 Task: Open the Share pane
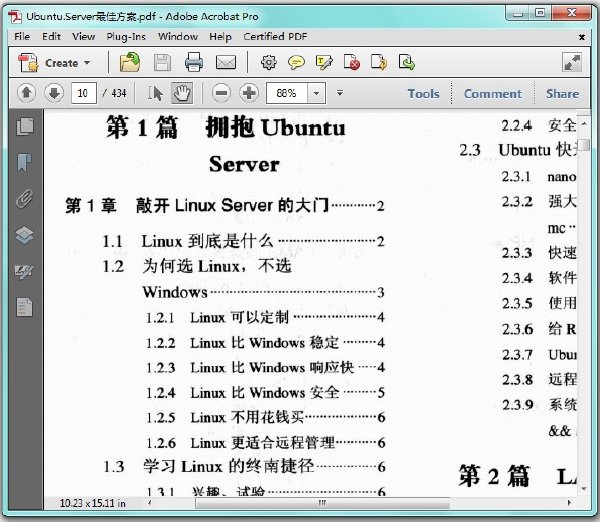pos(562,94)
